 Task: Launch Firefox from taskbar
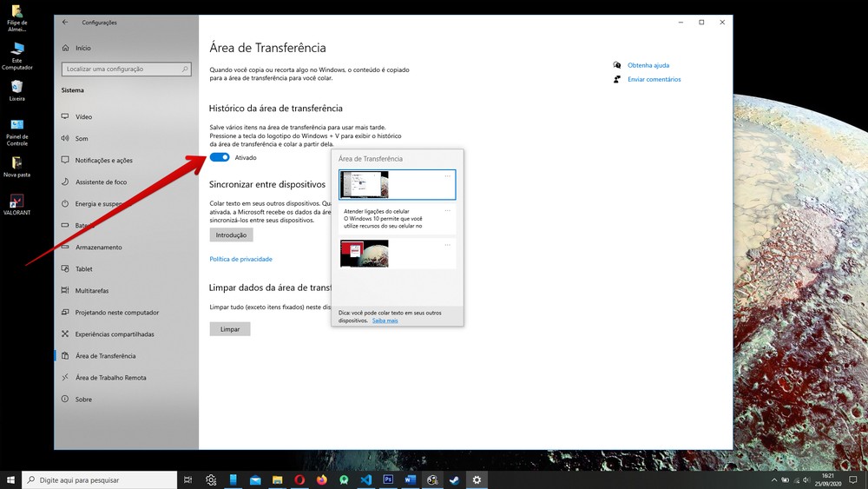pos(322,479)
